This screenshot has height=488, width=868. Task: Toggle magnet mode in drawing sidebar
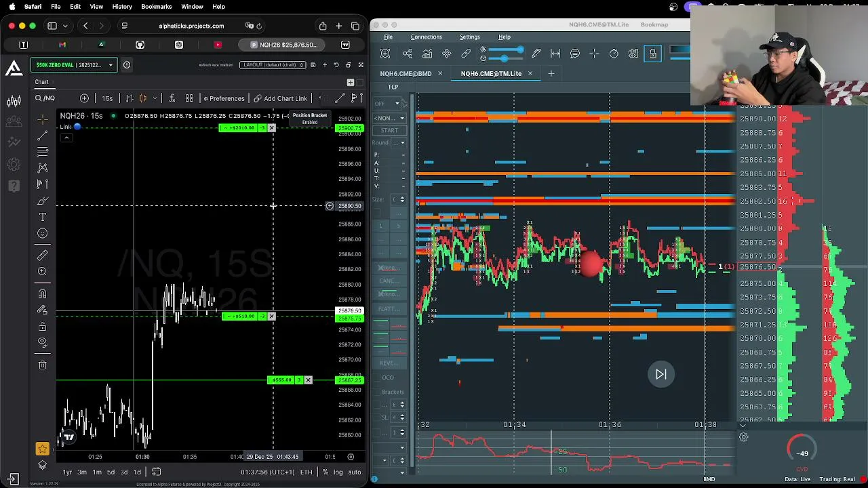tap(43, 293)
